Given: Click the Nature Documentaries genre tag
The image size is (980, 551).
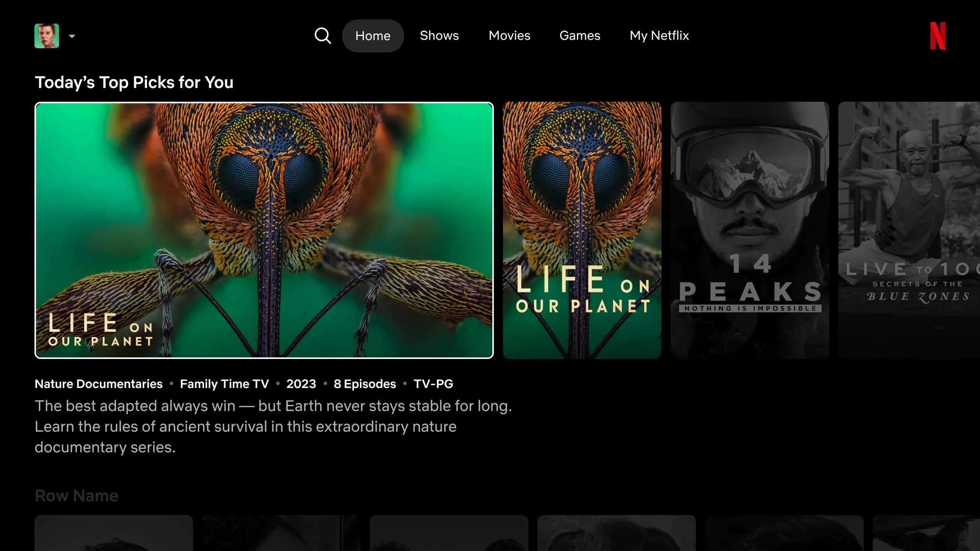Looking at the screenshot, I should 98,384.
